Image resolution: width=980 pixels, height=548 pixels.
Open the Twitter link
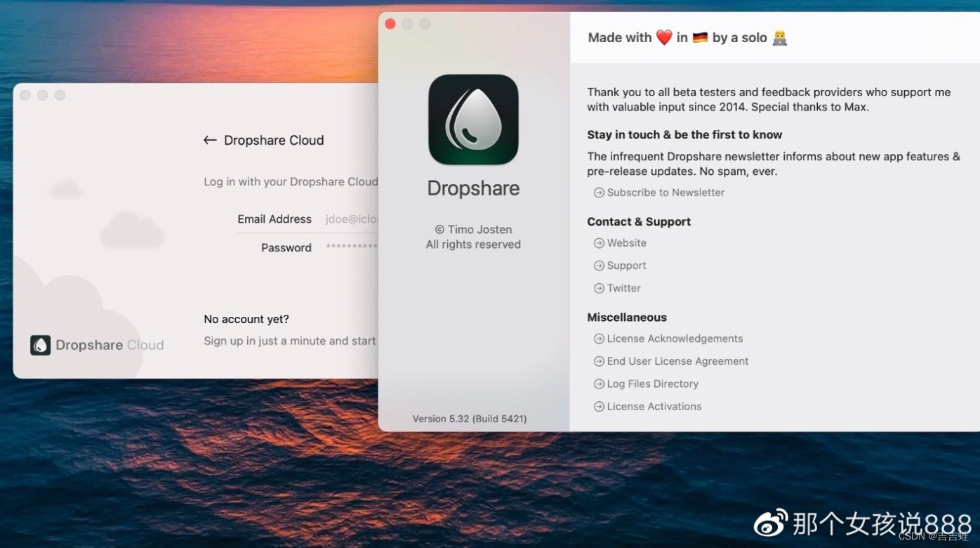(x=624, y=288)
